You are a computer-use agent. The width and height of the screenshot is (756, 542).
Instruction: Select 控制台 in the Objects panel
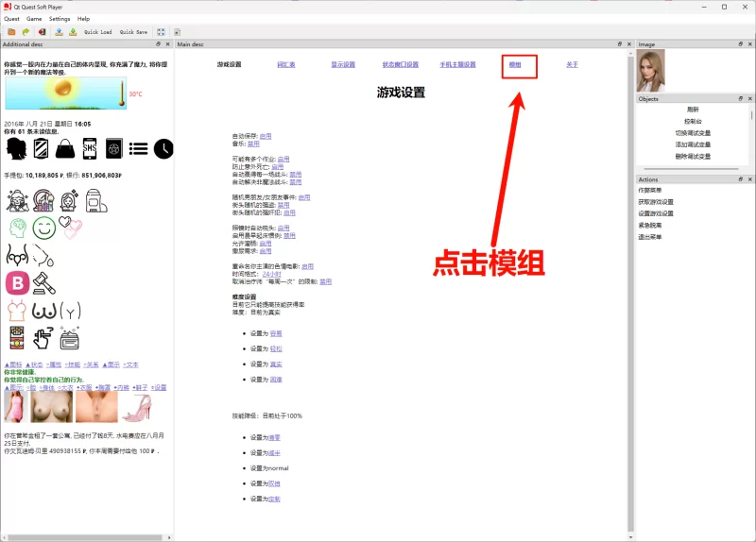(693, 122)
